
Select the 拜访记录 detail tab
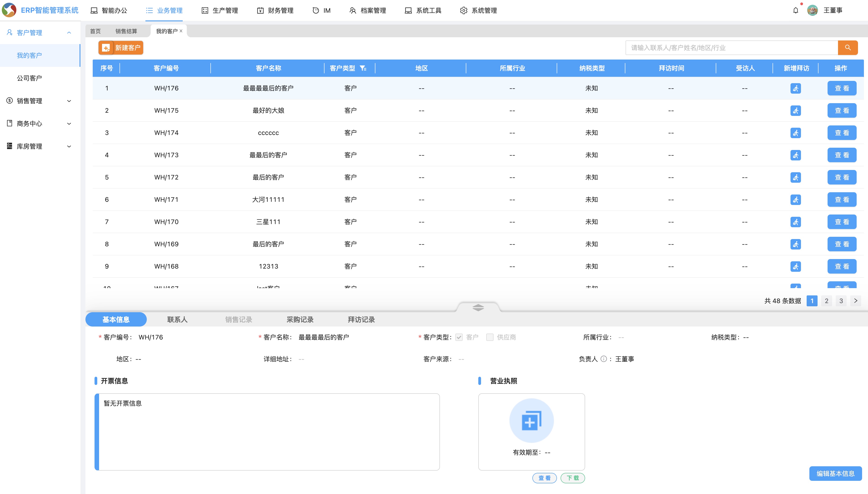(361, 320)
